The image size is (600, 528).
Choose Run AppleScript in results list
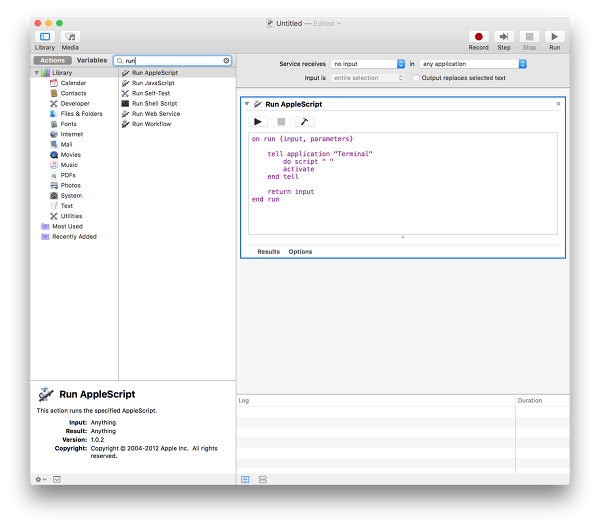(178, 73)
